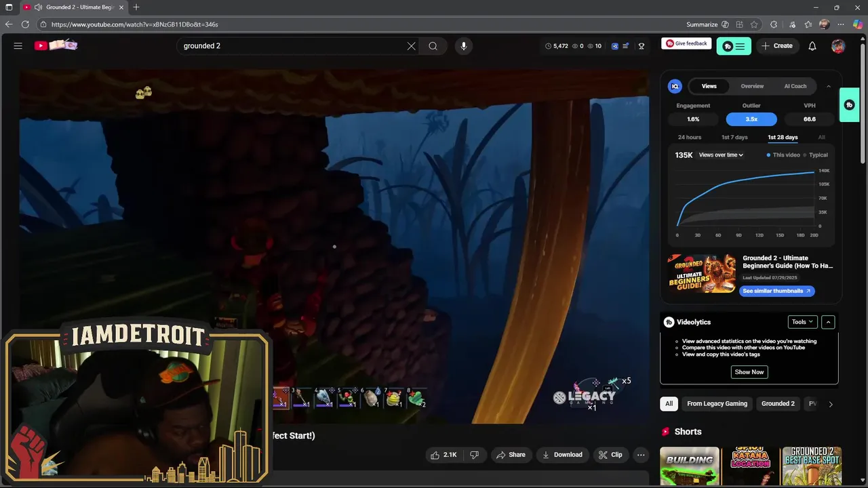Go back in the browser
The image size is (868, 488).
pyautogui.click(x=8, y=24)
